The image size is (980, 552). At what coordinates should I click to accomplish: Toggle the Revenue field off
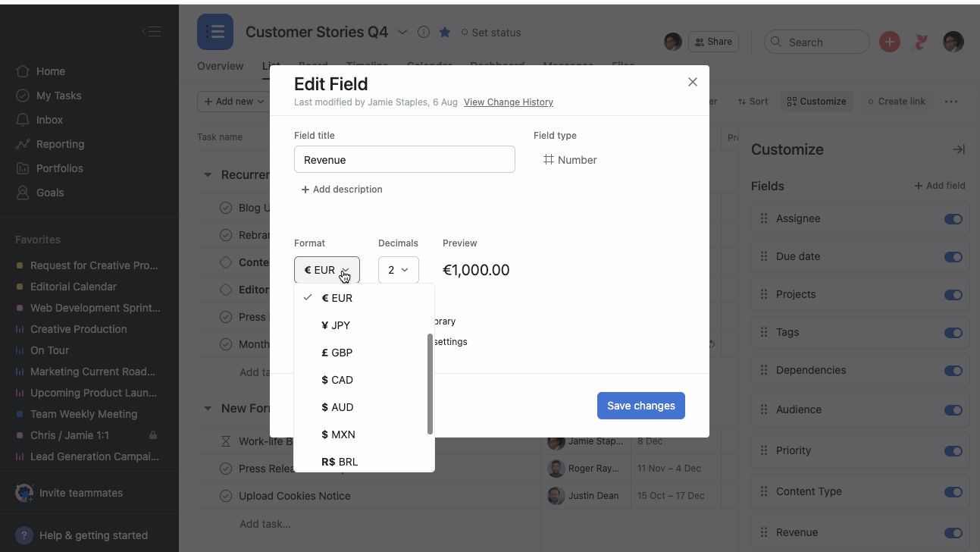[953, 532]
